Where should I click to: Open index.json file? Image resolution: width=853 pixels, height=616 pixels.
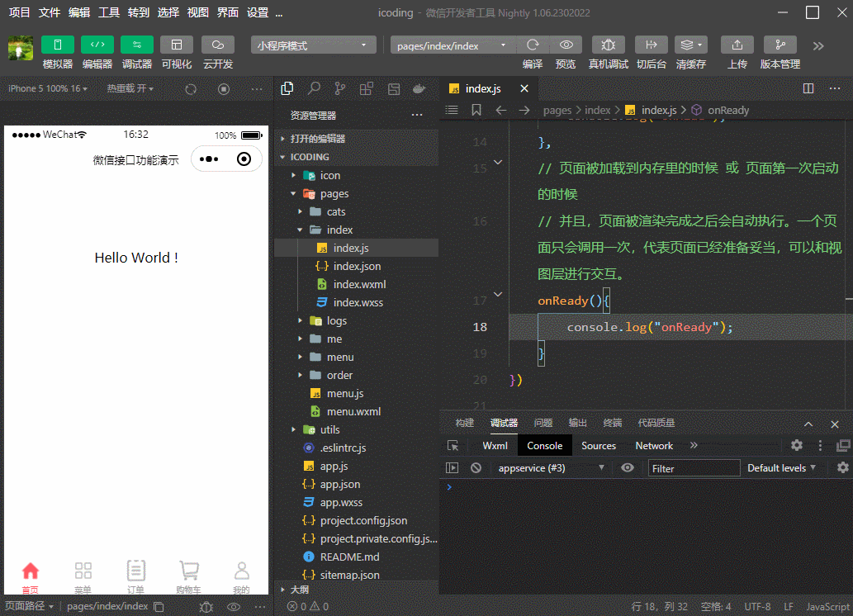pos(357,266)
